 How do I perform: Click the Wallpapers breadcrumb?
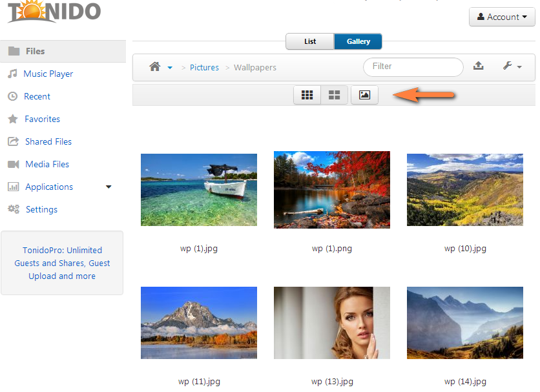click(255, 68)
